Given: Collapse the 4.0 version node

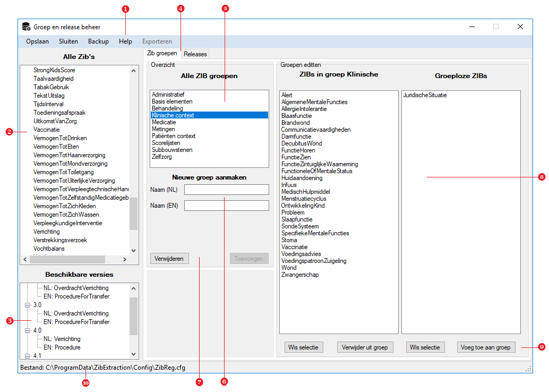Looking at the screenshot, I should (27, 330).
